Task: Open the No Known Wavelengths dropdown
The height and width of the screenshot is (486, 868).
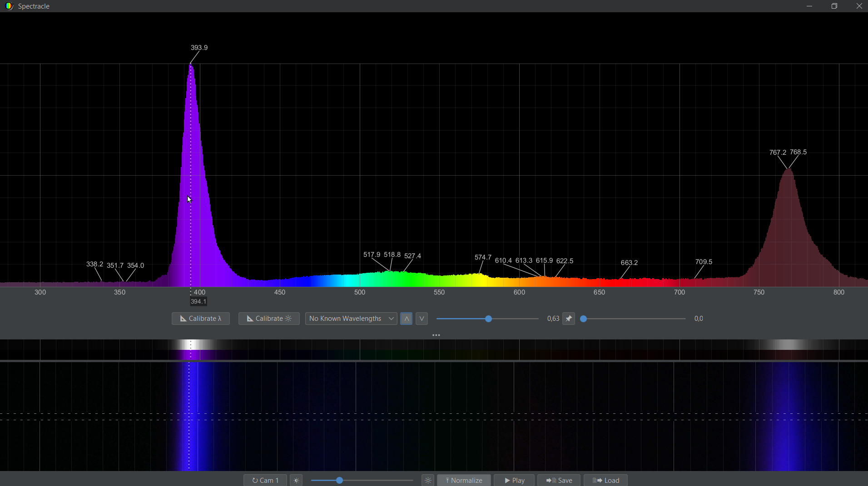Action: tap(351, 319)
